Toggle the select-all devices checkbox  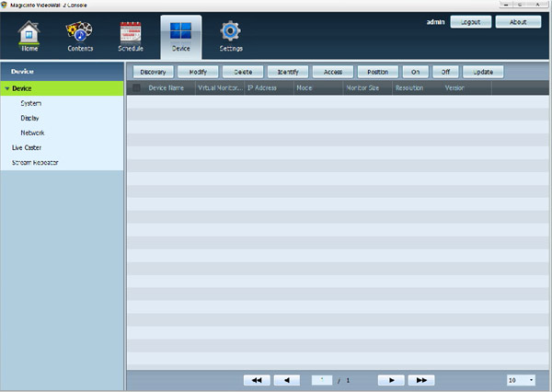[x=137, y=88]
